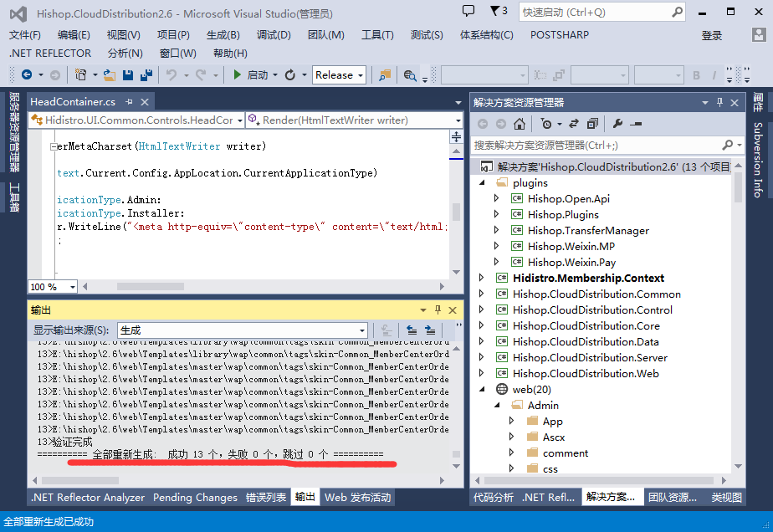Click the New Project toolbar icon
773x532 pixels.
(x=80, y=75)
